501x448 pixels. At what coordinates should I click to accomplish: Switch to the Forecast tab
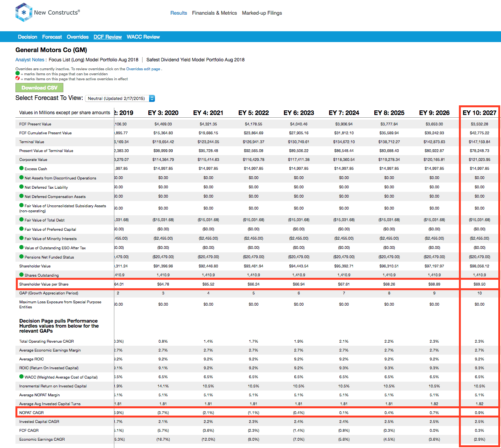[52, 37]
